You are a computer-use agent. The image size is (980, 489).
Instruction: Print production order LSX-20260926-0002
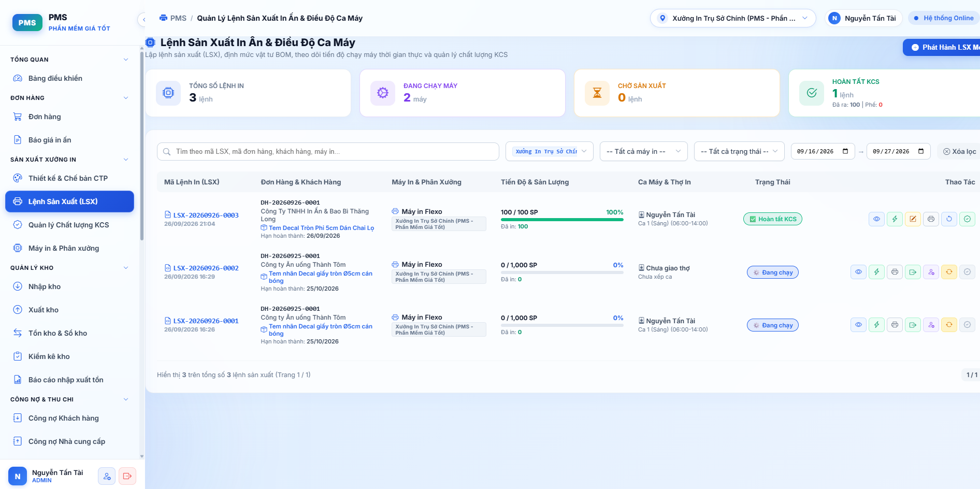[x=895, y=272]
